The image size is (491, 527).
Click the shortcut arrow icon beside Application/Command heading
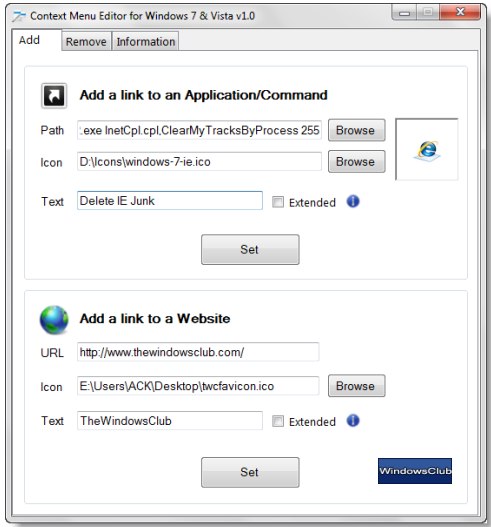click(x=54, y=96)
